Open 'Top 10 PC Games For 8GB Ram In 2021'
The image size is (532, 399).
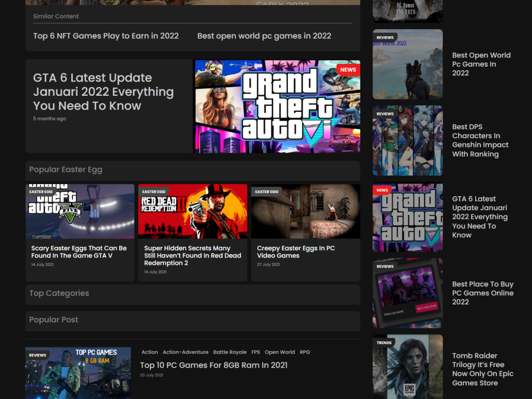click(214, 365)
